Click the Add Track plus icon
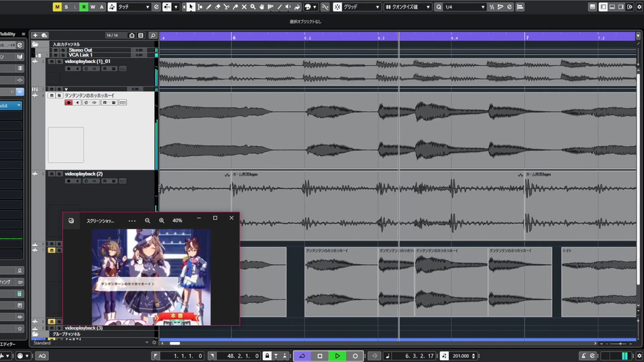 35,35
